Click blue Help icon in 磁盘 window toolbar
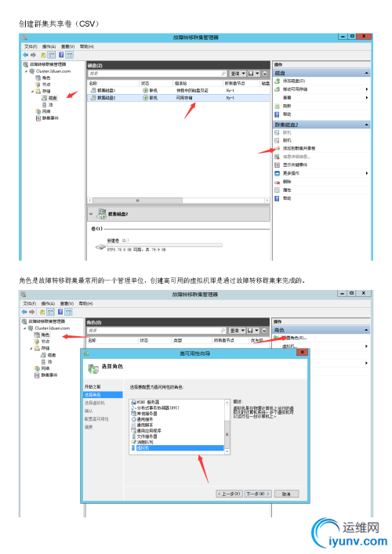Image resolution: width=392 pixels, height=554 pixels. tap(61, 55)
